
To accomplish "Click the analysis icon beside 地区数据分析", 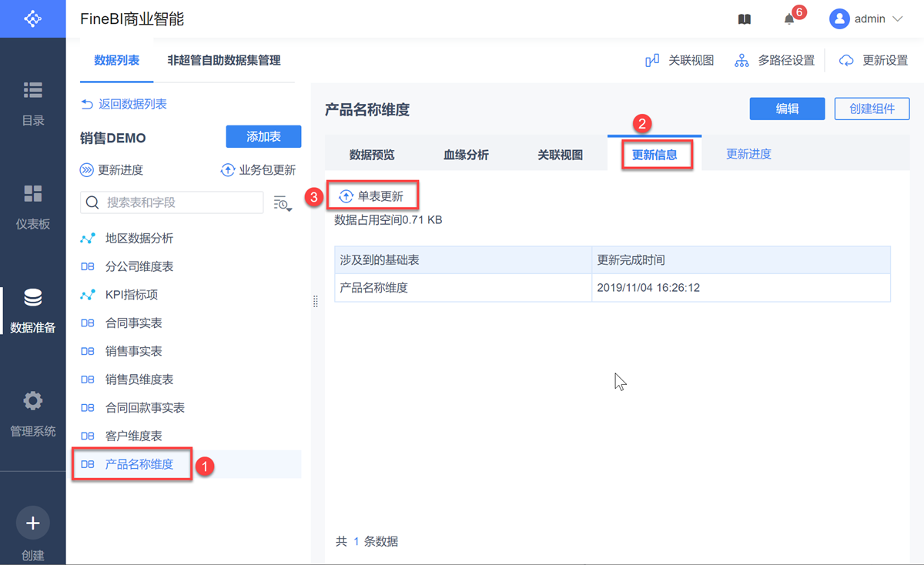I will pos(88,239).
